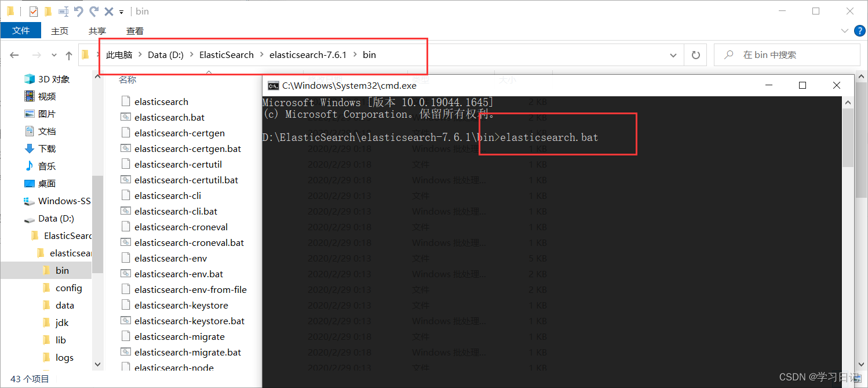Click the Undo icon in quick access toolbar
Screen dimensions: 868x388
[79, 11]
